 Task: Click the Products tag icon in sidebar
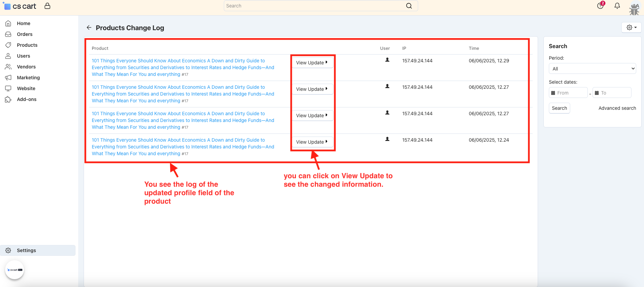tap(8, 45)
